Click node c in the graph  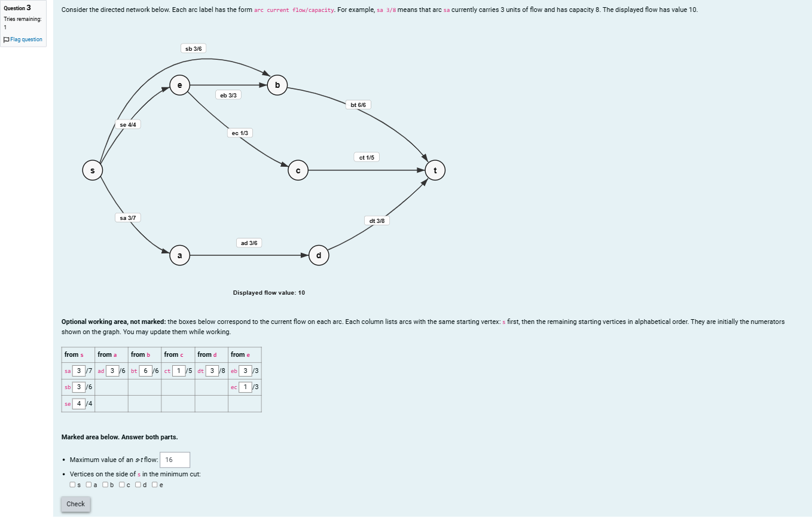[x=298, y=170]
